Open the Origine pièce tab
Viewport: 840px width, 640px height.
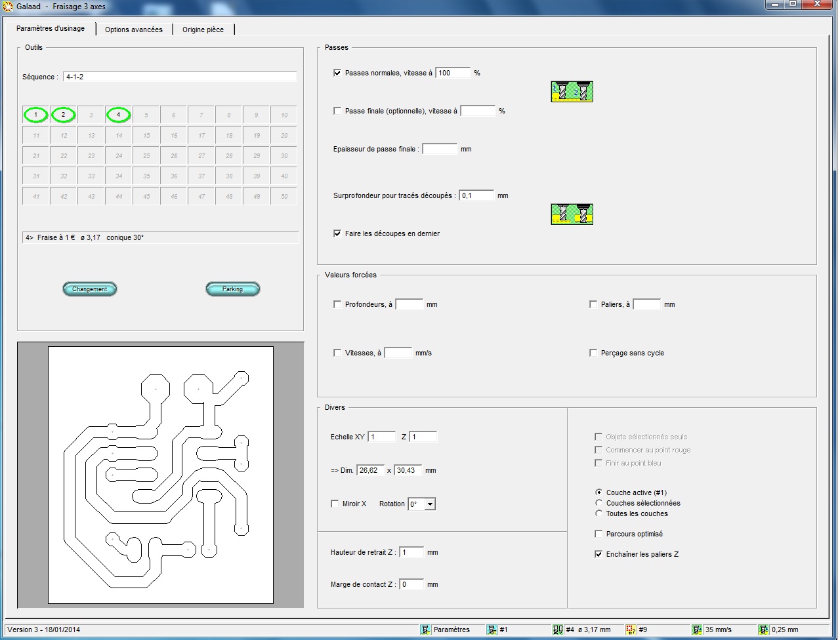tap(203, 30)
